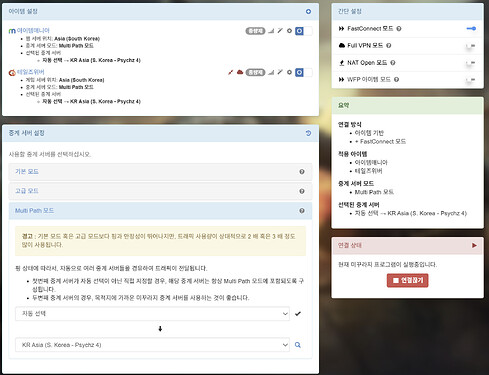
Task: Click the red disconnect button
Action: click(407, 280)
